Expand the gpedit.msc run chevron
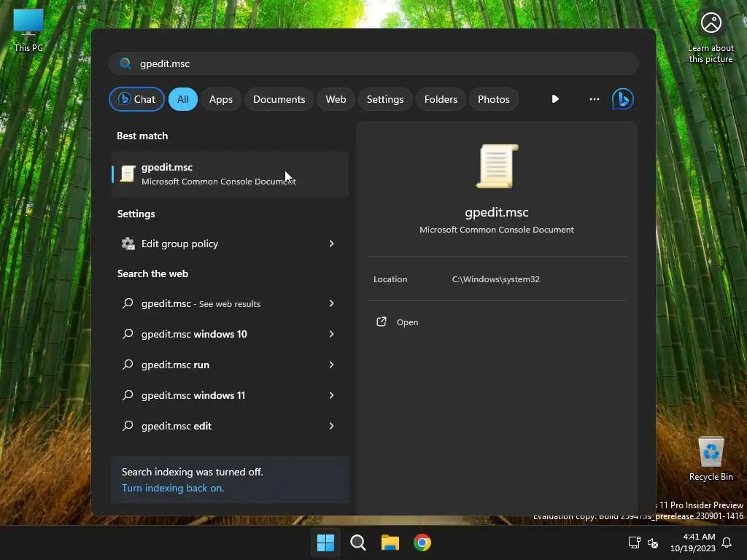 tap(332, 365)
